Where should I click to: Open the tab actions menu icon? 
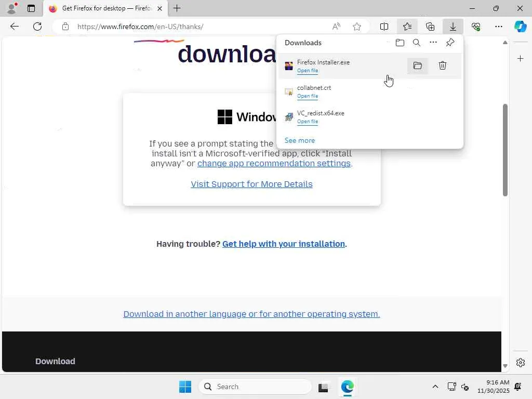click(x=31, y=8)
